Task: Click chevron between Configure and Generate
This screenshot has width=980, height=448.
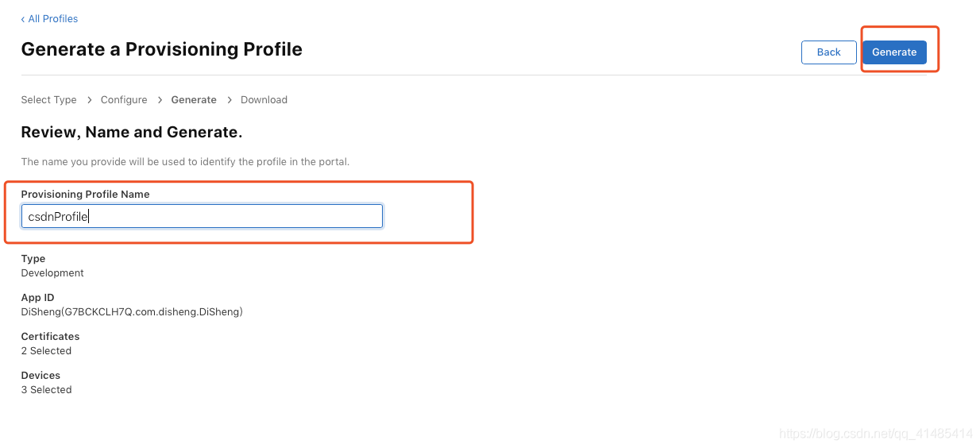Action: point(160,100)
